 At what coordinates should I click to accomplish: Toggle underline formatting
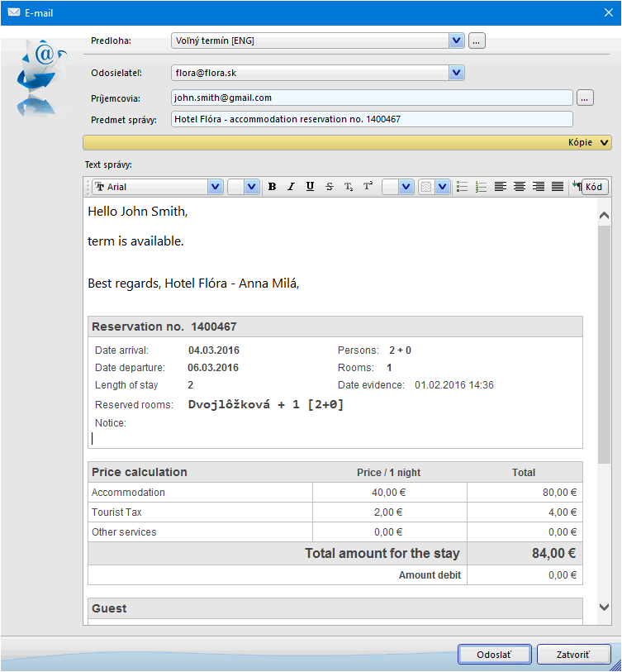pos(310,187)
